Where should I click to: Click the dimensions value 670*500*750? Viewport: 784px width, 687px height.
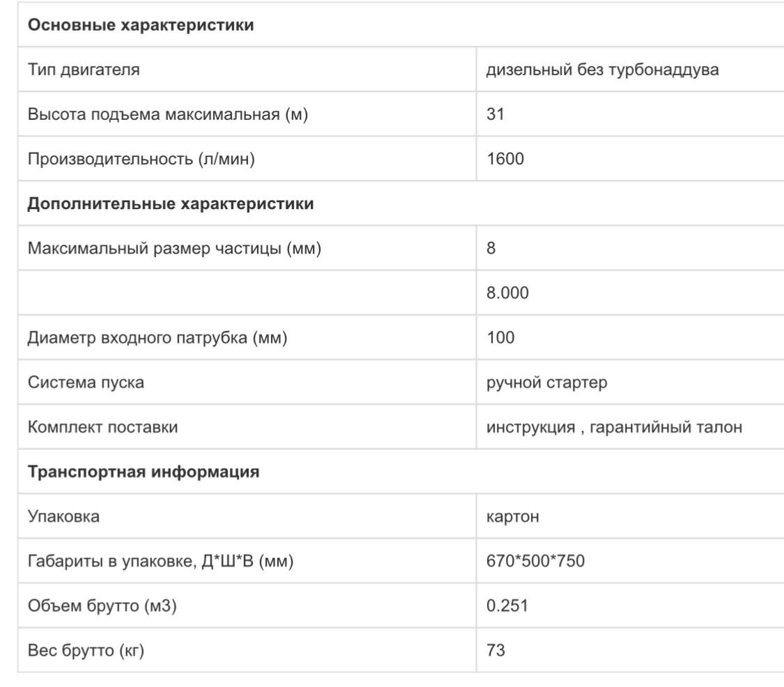[x=535, y=561]
